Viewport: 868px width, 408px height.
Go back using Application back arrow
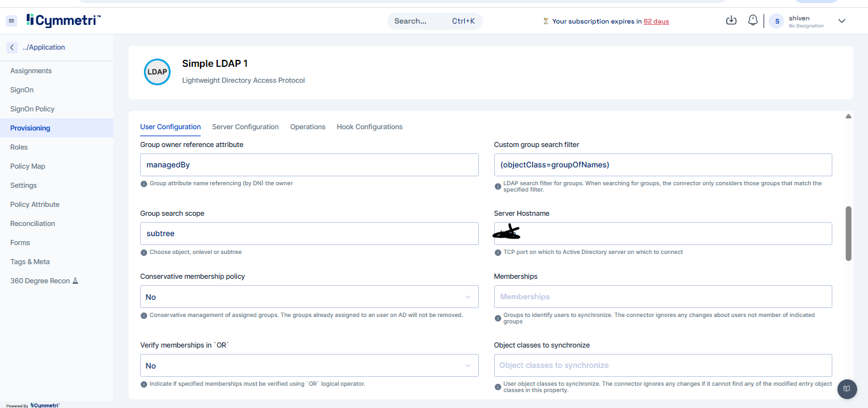(12, 47)
